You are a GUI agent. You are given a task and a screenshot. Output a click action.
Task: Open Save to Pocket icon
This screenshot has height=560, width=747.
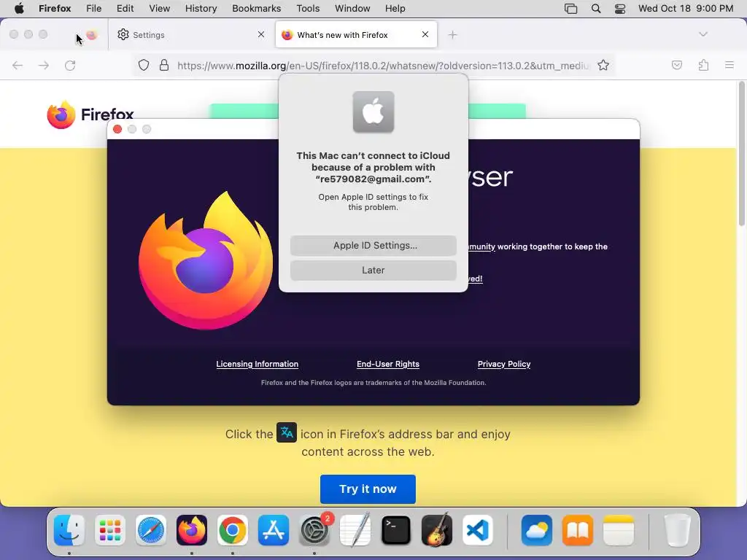677,65
